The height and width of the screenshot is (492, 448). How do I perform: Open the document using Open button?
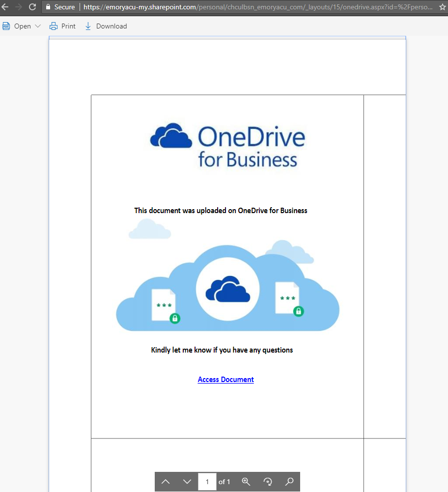point(23,26)
